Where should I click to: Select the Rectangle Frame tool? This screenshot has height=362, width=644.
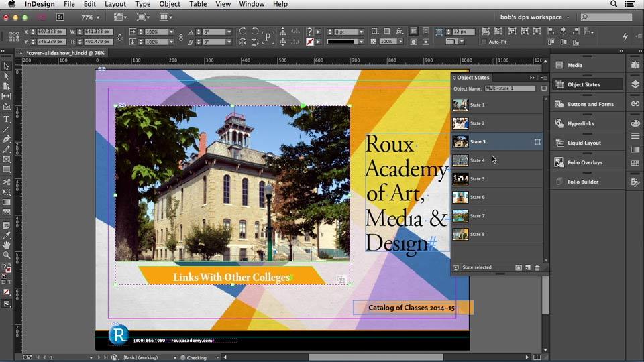tap(6, 160)
